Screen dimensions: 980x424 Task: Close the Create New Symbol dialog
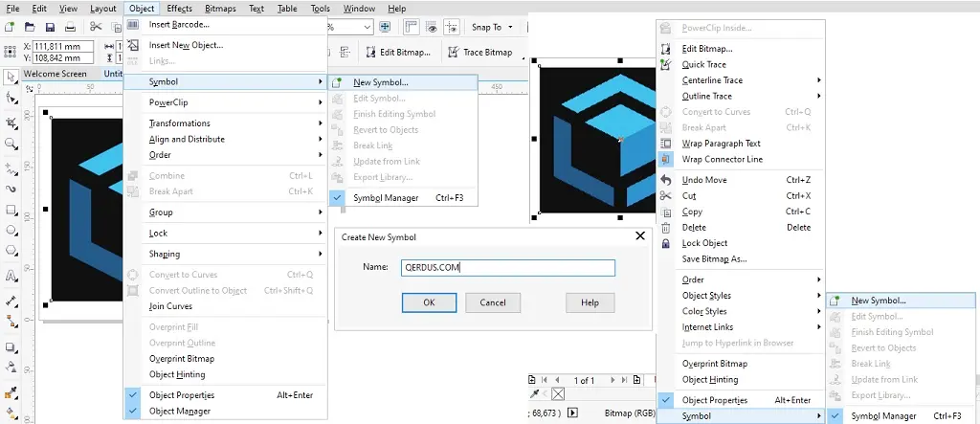pyautogui.click(x=640, y=236)
